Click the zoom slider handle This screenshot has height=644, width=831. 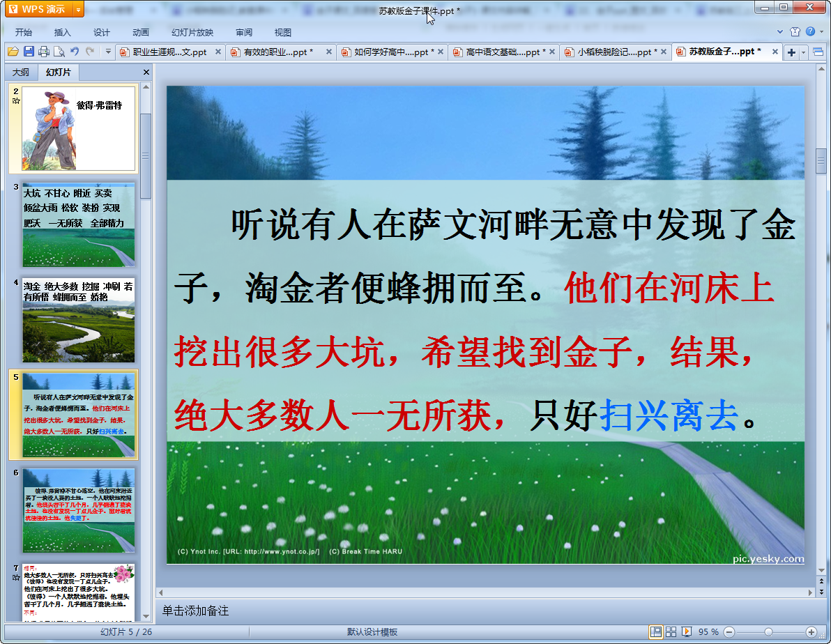(768, 632)
